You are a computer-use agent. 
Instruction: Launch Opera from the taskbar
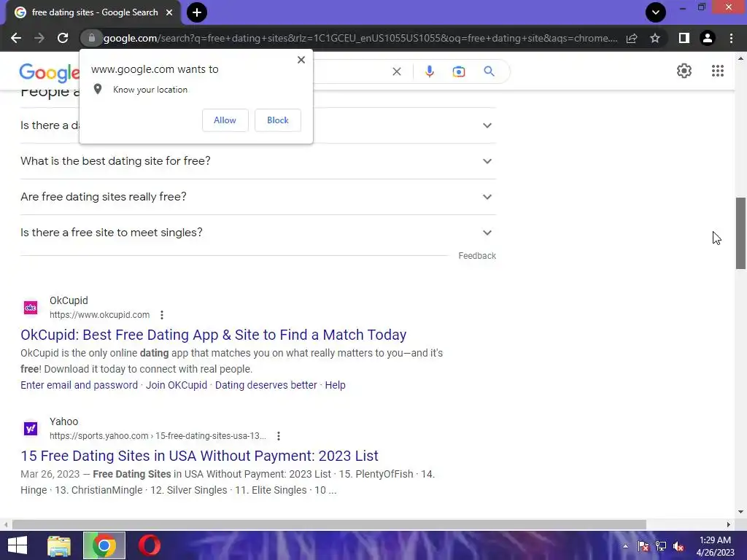149,545
